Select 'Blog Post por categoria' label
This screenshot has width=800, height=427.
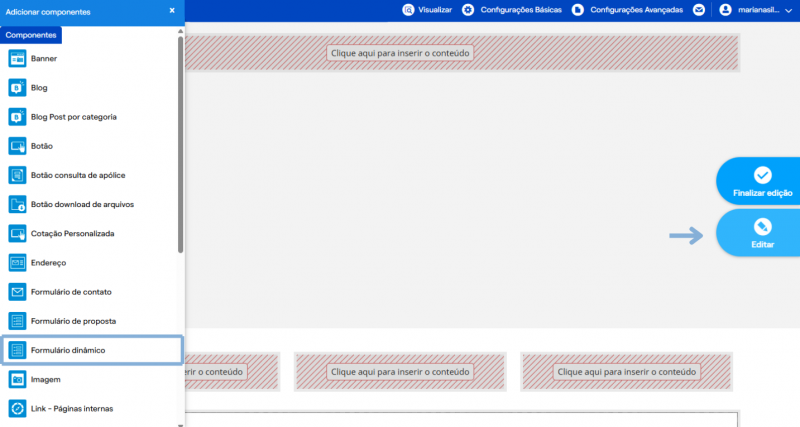click(x=73, y=117)
